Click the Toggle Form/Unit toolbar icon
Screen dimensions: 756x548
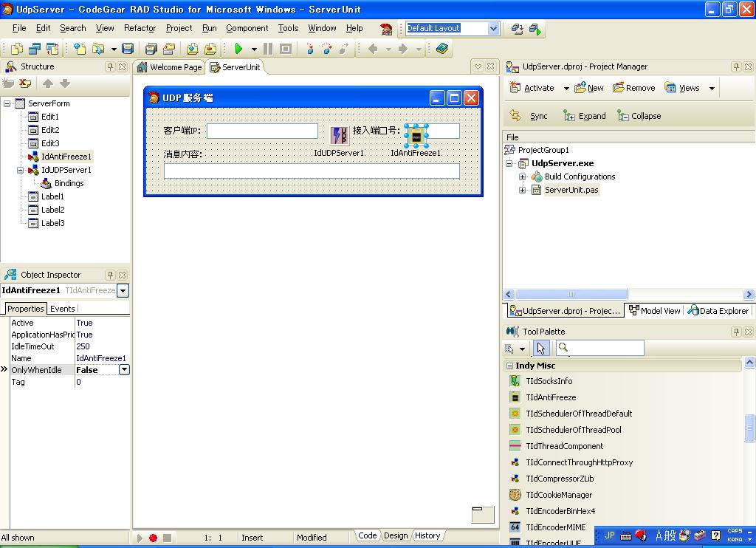[52, 49]
